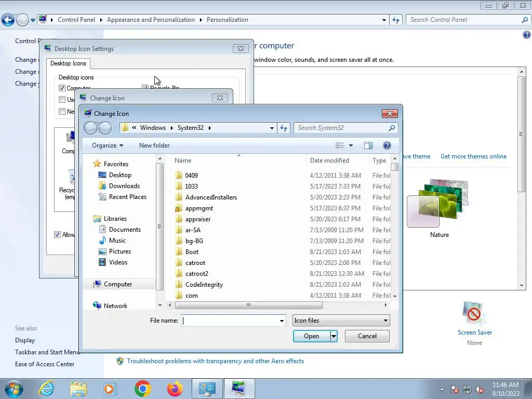
Task: Select the Desktop Icons tab
Action: (68, 63)
